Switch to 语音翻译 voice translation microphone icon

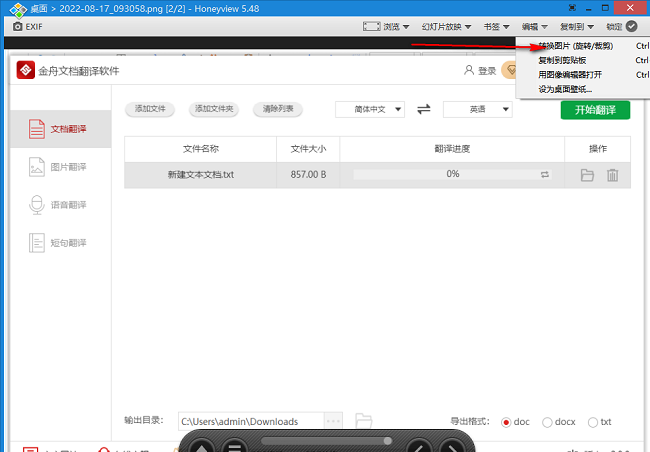tap(36, 205)
